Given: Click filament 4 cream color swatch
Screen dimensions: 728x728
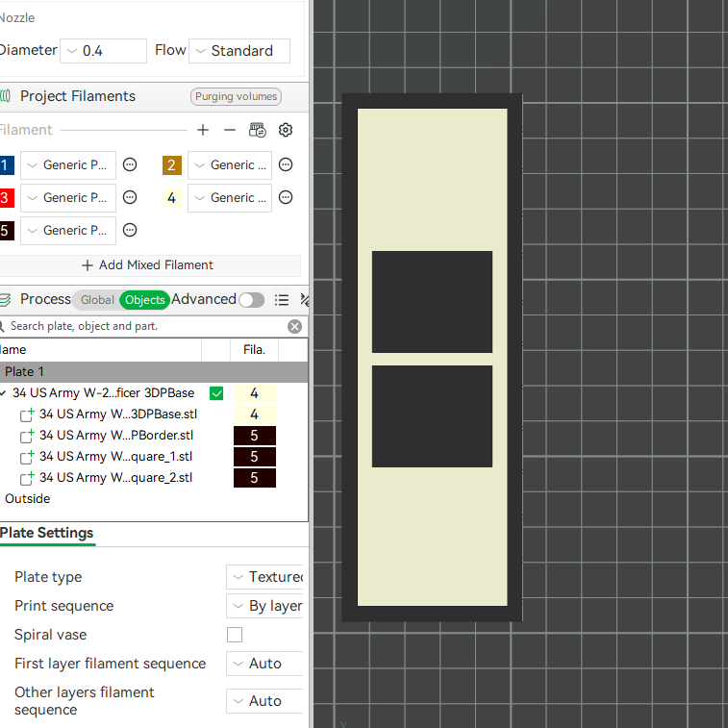Looking at the screenshot, I should pyautogui.click(x=172, y=198).
